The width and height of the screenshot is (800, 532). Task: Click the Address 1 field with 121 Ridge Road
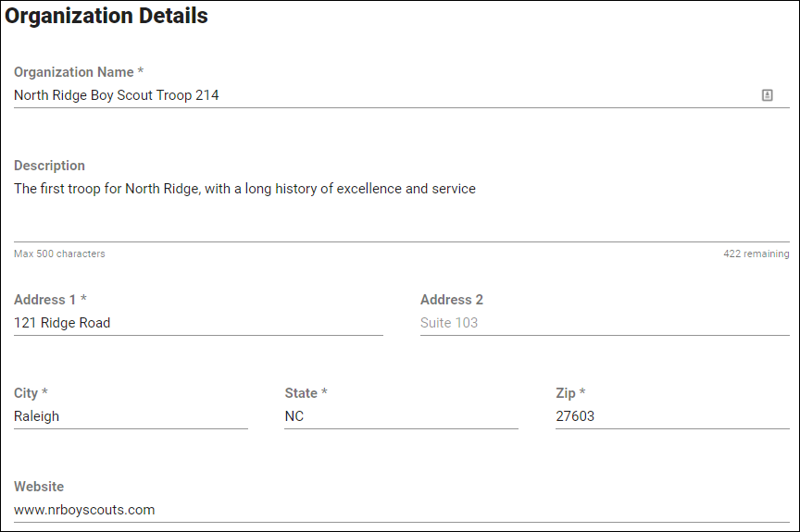[198, 323]
